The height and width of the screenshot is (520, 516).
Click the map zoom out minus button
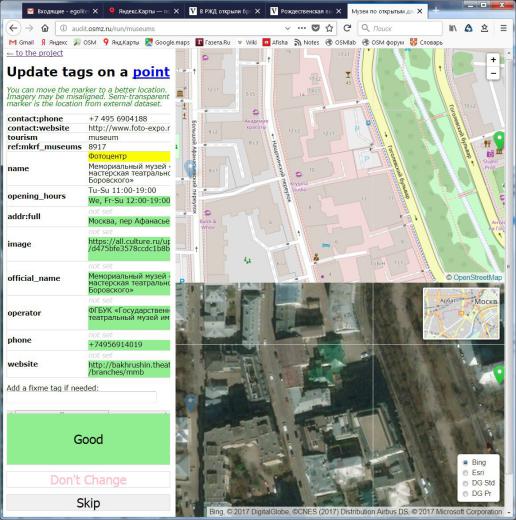click(493, 73)
